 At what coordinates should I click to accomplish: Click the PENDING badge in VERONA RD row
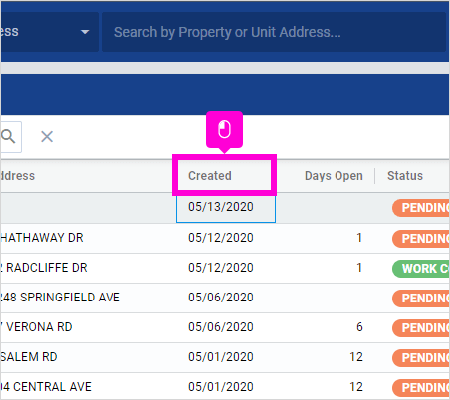coord(421,328)
